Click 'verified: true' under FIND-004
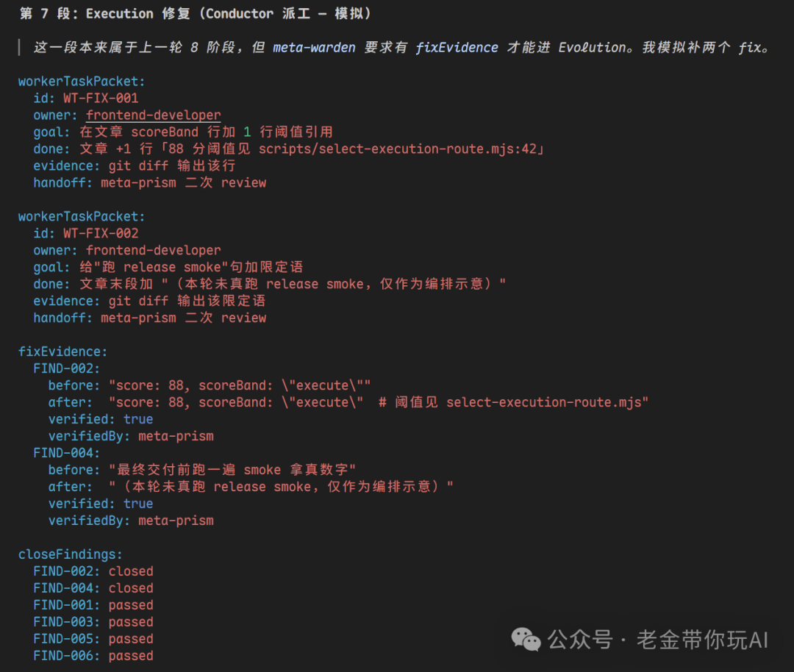The image size is (794, 672). click(101, 504)
